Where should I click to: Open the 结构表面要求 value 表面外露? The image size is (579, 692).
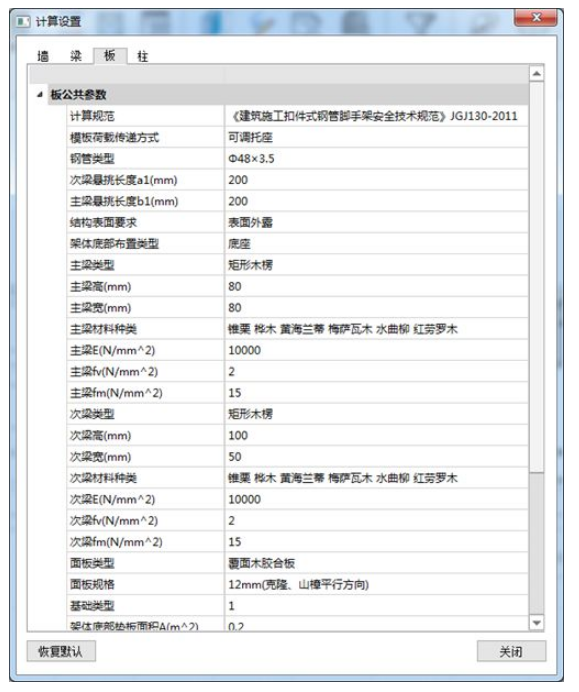click(x=376, y=222)
